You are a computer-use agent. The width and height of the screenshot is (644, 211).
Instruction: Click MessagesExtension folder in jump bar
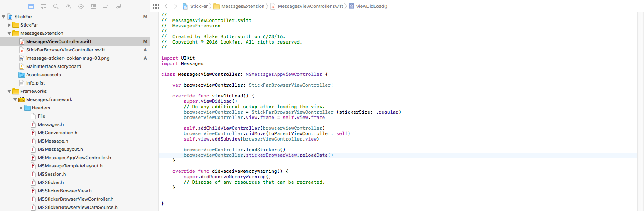pyautogui.click(x=238, y=6)
